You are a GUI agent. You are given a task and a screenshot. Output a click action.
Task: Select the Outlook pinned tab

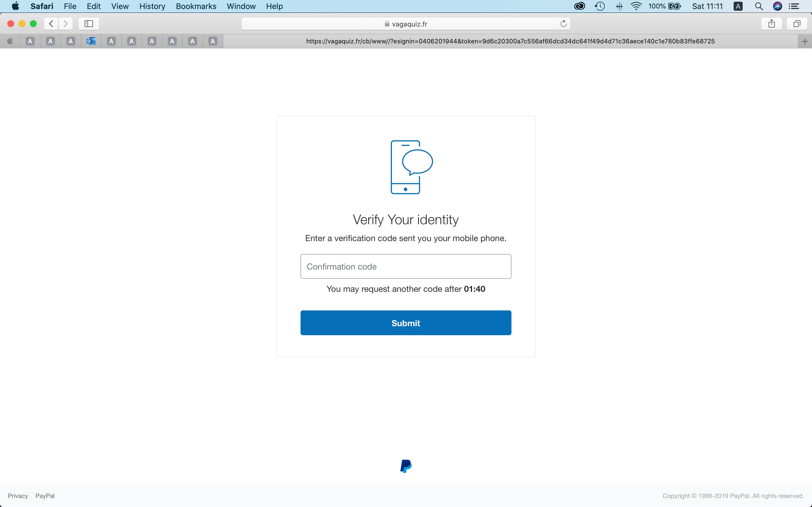(91, 41)
